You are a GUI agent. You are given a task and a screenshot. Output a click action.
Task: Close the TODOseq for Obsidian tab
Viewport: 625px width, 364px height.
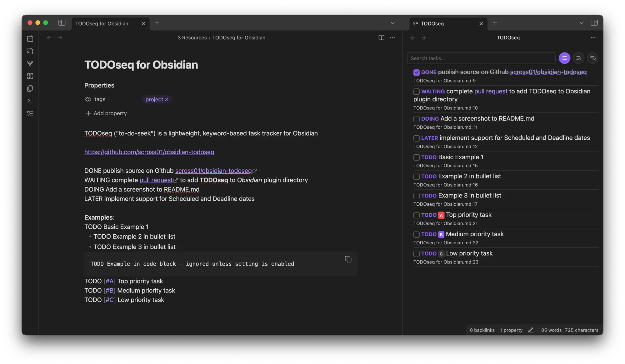(143, 24)
